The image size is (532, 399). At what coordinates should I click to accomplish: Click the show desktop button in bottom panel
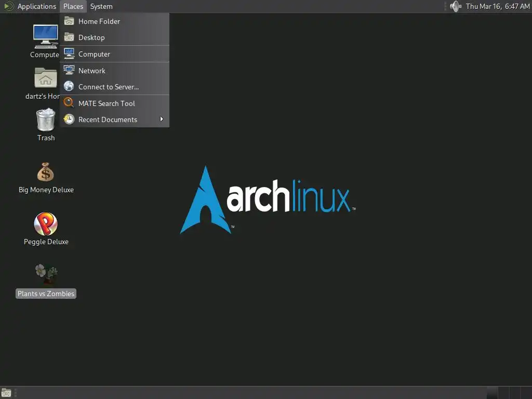[x=6, y=393]
